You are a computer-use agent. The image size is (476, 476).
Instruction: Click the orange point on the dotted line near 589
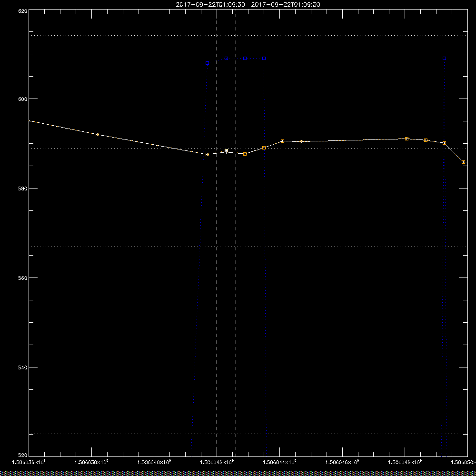[x=264, y=148]
